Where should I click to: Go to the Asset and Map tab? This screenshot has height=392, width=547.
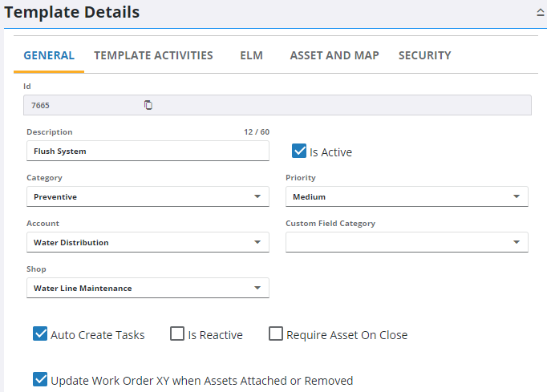(334, 55)
